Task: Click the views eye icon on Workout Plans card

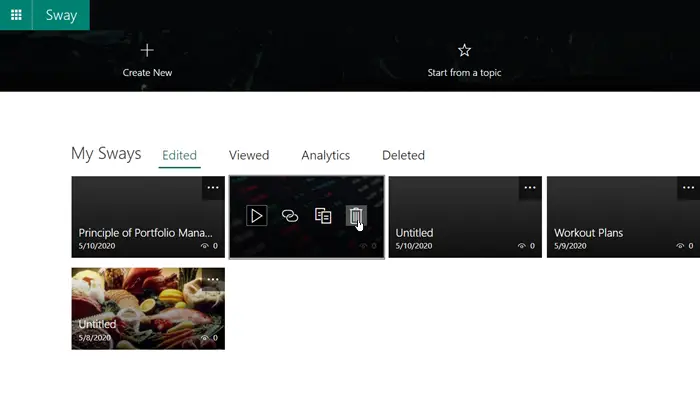Action: click(x=680, y=246)
